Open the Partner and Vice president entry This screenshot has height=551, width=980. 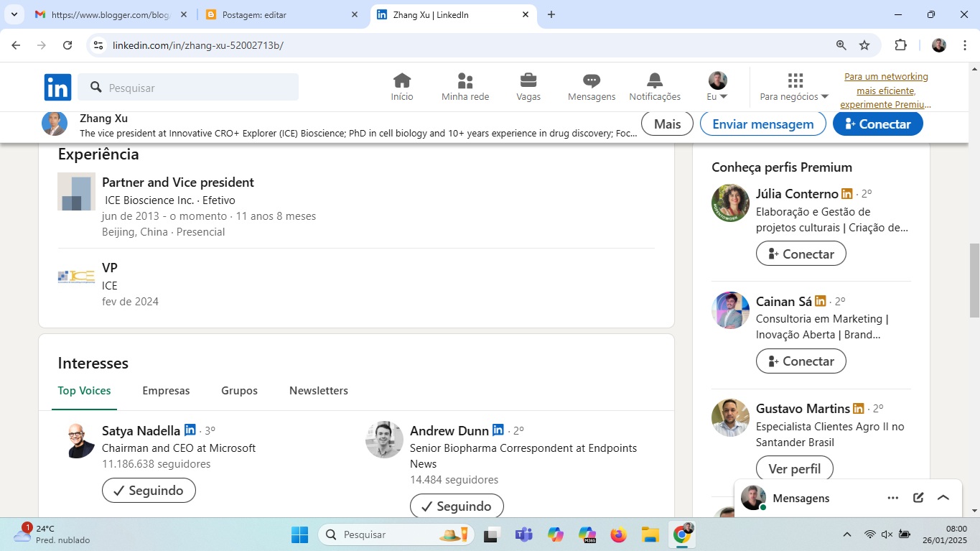point(177,182)
